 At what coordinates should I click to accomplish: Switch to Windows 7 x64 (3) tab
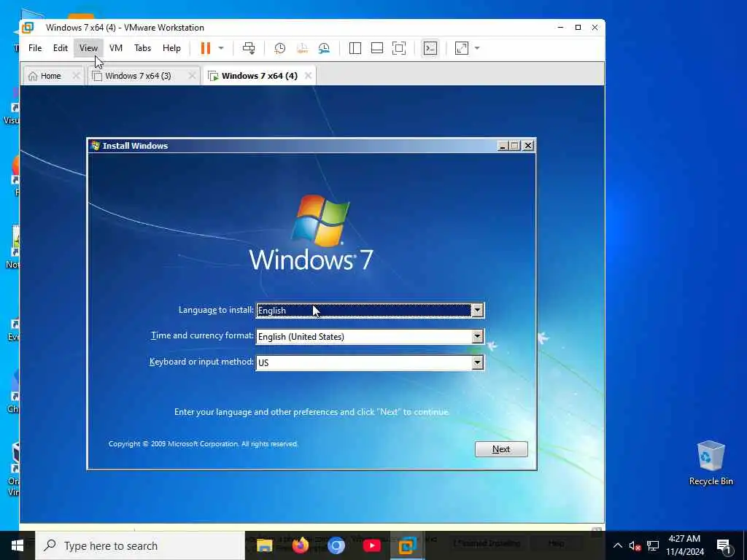point(138,76)
